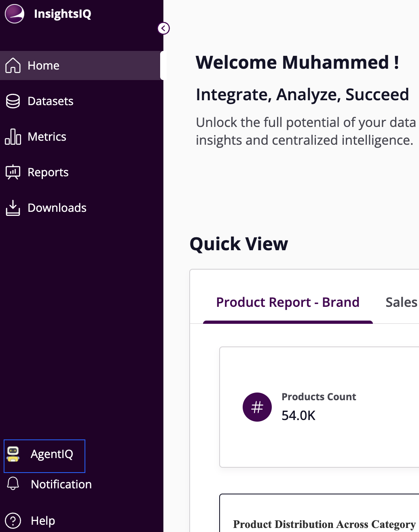Image resolution: width=419 pixels, height=532 pixels.
Task: Click the InsightsIQ logo icon
Action: pyautogui.click(x=15, y=14)
